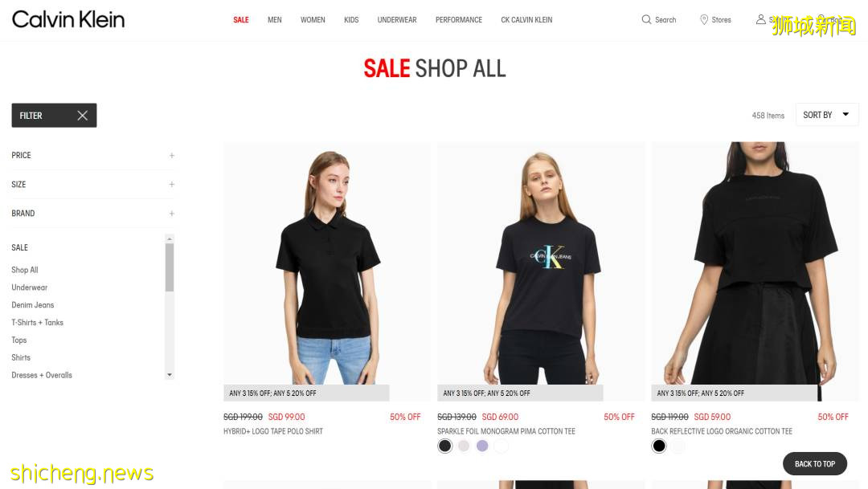Select the SALE navigation item
The width and height of the screenshot is (868, 489).
241,20
